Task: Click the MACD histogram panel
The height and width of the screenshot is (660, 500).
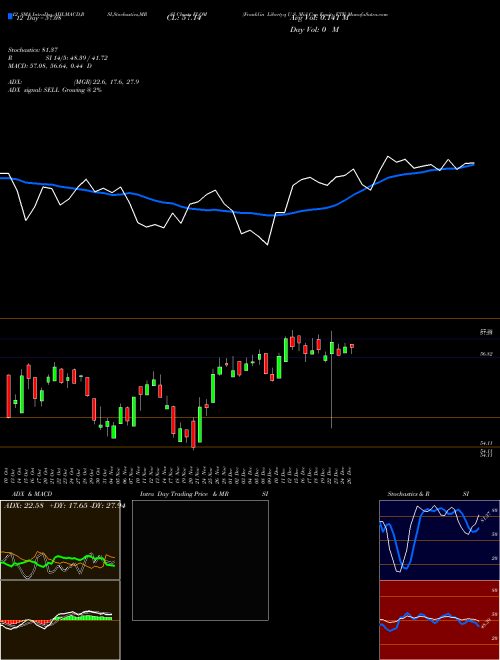Action: 60,620
